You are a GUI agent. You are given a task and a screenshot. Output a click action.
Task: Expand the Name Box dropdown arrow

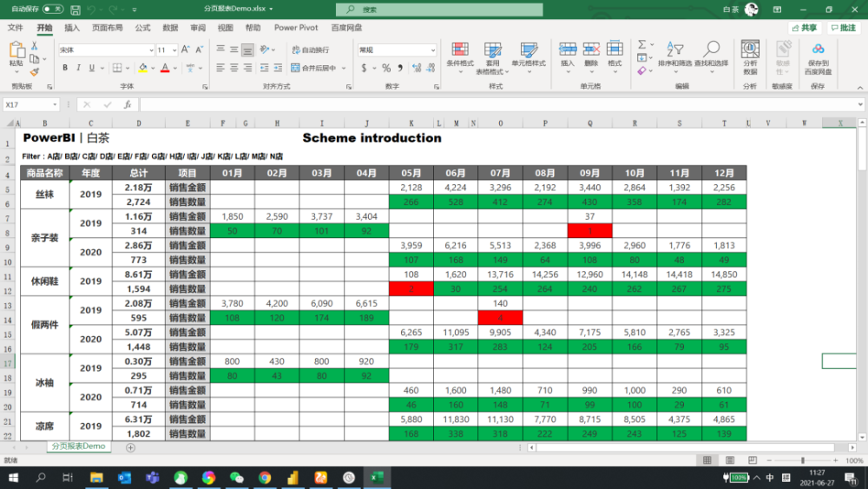click(x=55, y=105)
